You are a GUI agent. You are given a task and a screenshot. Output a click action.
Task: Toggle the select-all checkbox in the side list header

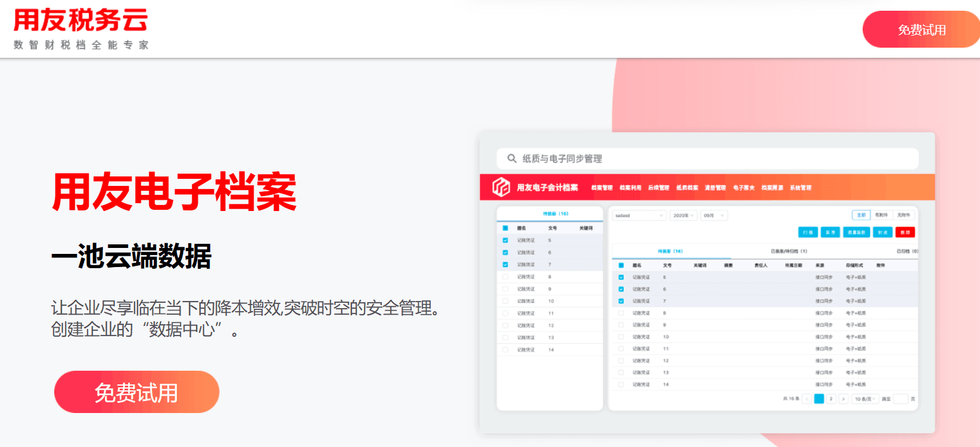click(x=505, y=228)
